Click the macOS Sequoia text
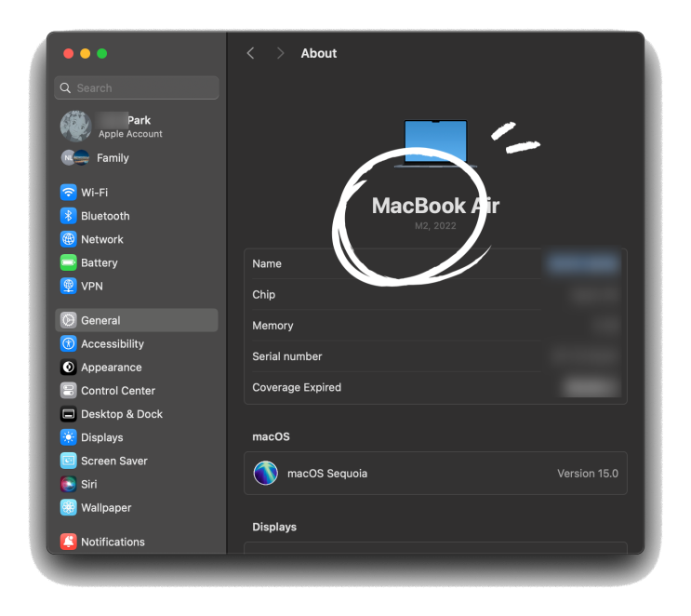The height and width of the screenshot is (616, 691). click(x=327, y=474)
